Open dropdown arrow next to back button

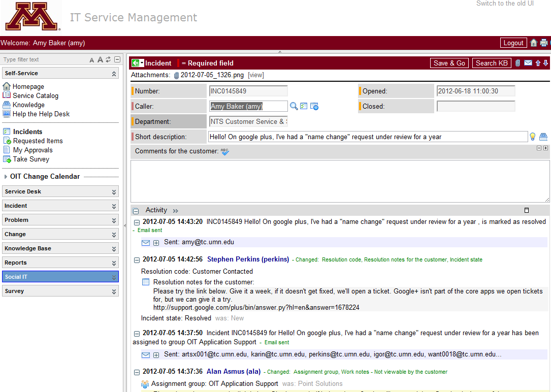tap(142, 63)
